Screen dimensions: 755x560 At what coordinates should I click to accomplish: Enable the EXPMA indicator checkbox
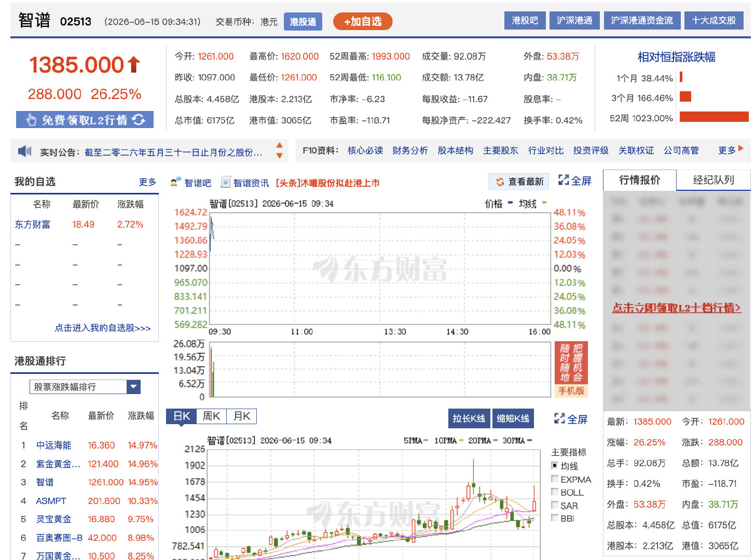tap(555, 479)
